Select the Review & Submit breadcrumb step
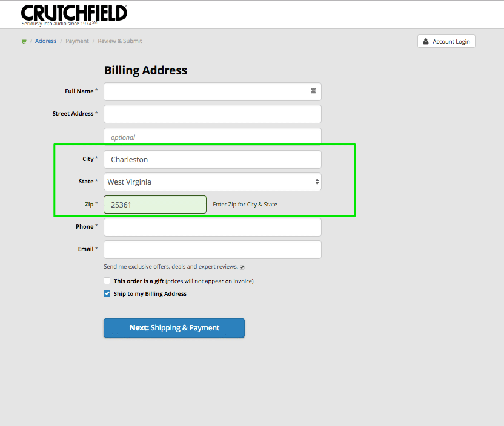This screenshot has height=426, width=504. coord(120,41)
